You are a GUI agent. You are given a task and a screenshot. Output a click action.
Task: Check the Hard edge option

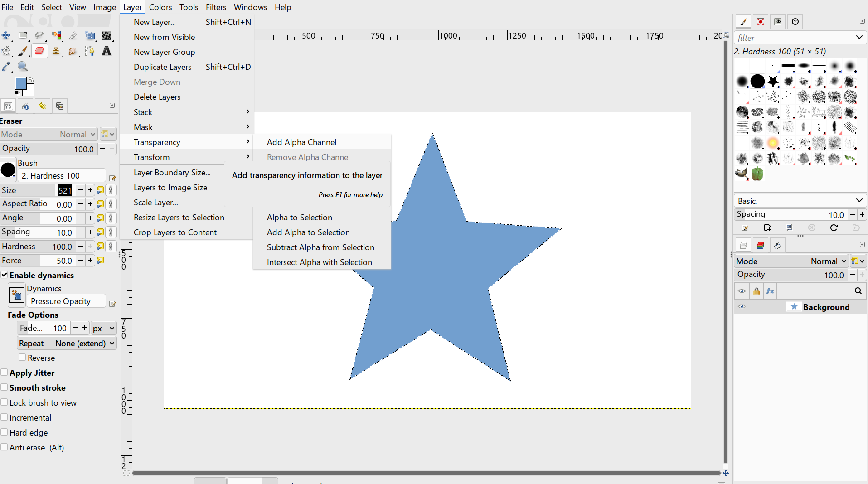coord(5,433)
